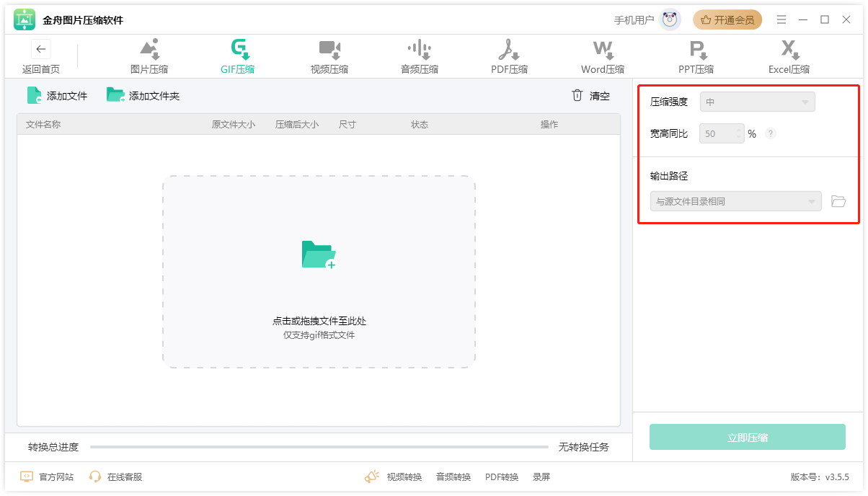868x496 pixels.
Task: Click the 立即压缩 compress now button
Action: click(747, 437)
